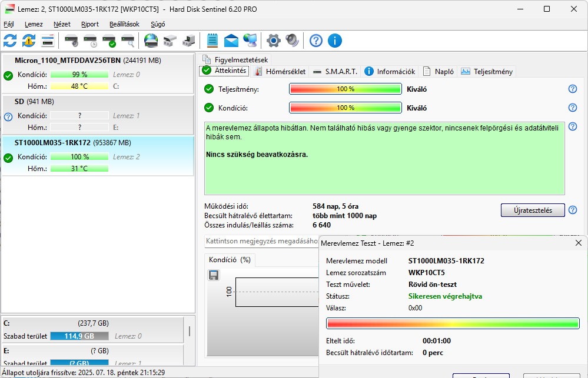Click the 'Rövid ön-teszt' test operation text
Image resolution: width=588 pixels, height=378 pixels.
click(433, 285)
